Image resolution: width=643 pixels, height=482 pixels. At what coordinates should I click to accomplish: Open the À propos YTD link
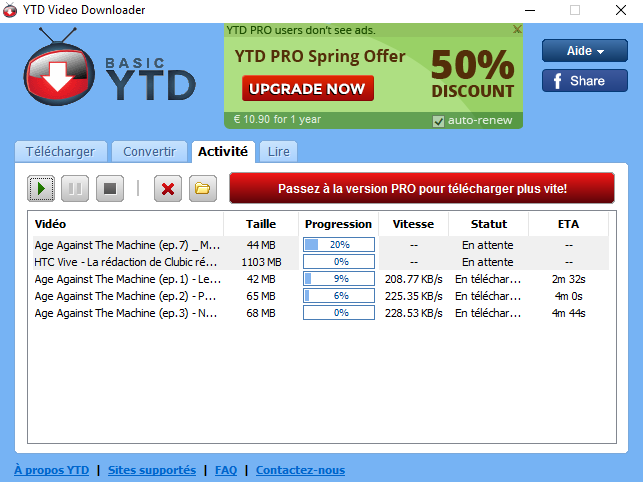[52, 470]
